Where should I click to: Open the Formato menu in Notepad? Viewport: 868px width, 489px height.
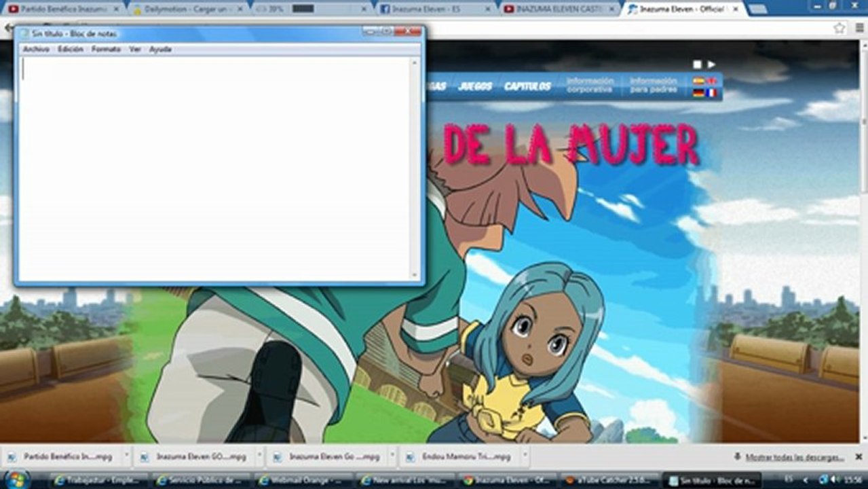tap(106, 49)
